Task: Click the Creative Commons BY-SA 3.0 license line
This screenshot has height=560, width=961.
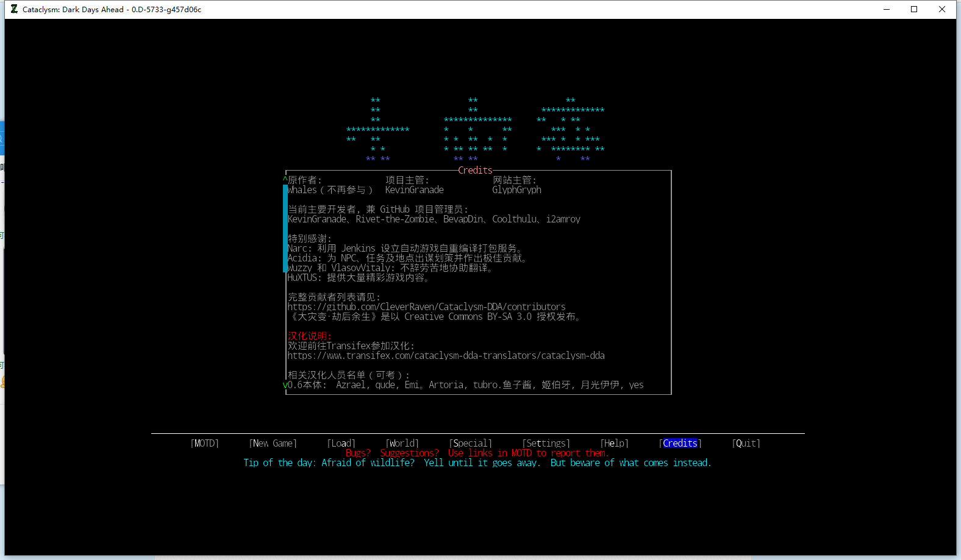Action: pos(434,317)
